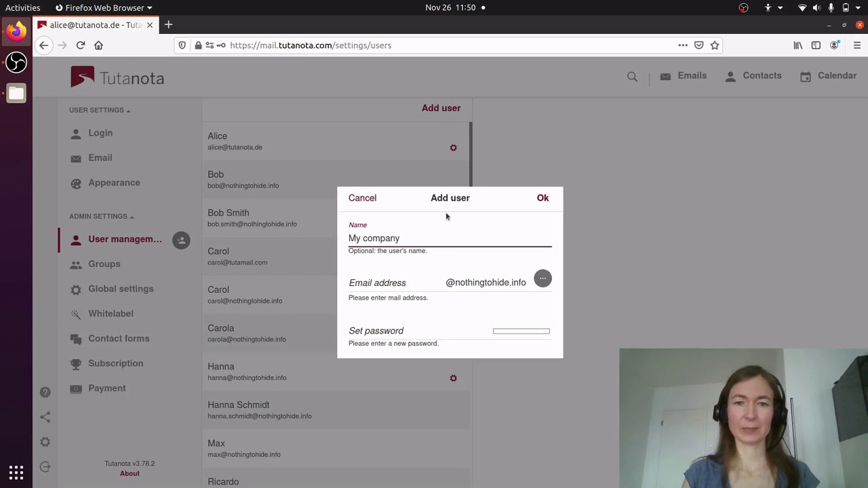Image resolution: width=868 pixels, height=488 pixels.
Task: Bookmark this page with star
Action: pos(715,45)
